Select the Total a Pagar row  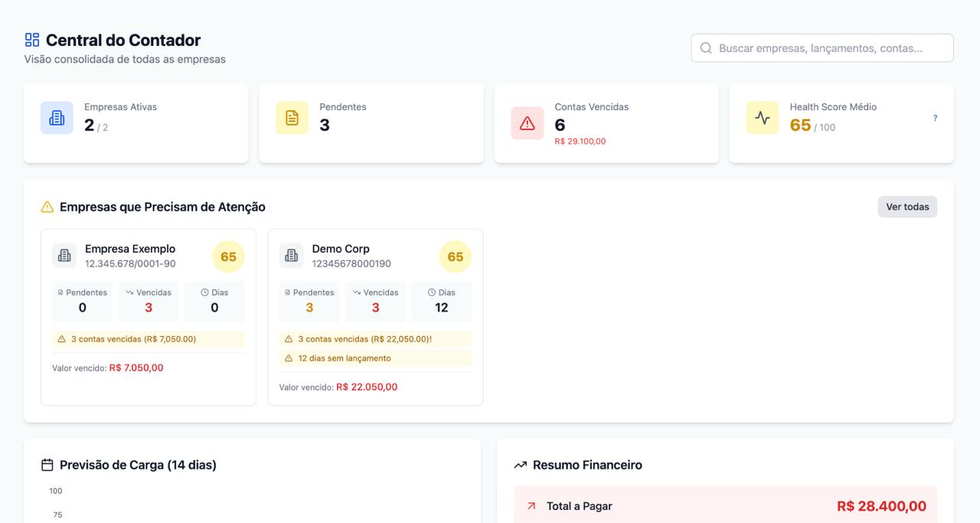[724, 506]
